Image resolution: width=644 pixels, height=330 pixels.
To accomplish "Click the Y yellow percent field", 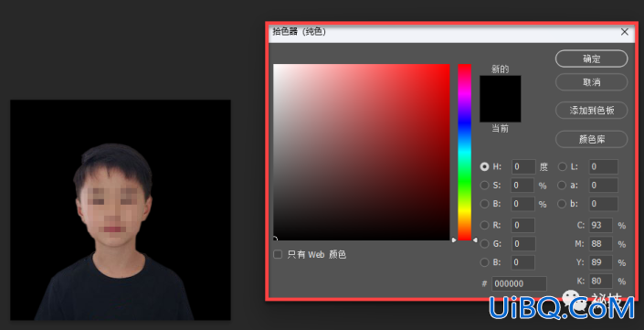I will [x=601, y=262].
